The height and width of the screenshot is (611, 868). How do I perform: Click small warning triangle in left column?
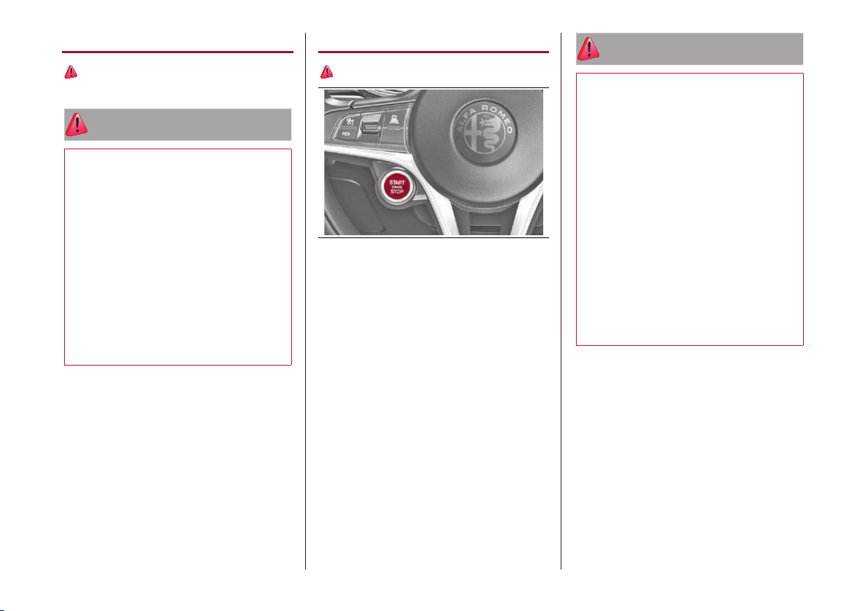coord(71,72)
